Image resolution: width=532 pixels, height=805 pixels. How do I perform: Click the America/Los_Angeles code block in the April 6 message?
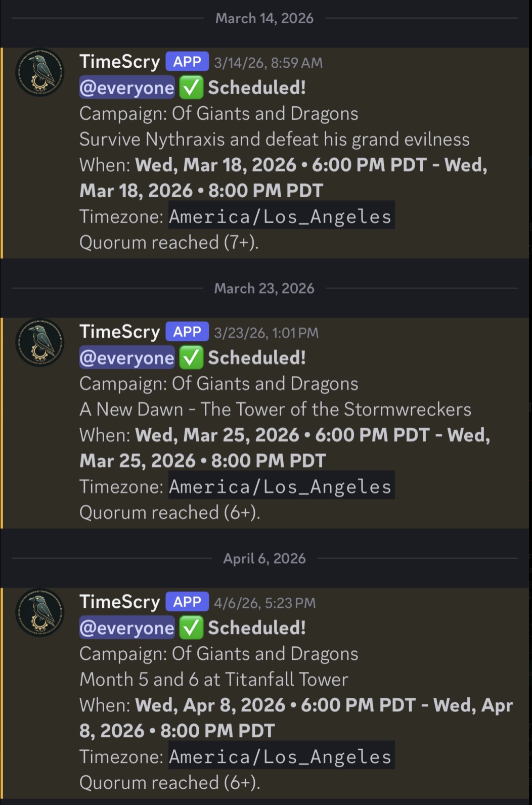[280, 756]
